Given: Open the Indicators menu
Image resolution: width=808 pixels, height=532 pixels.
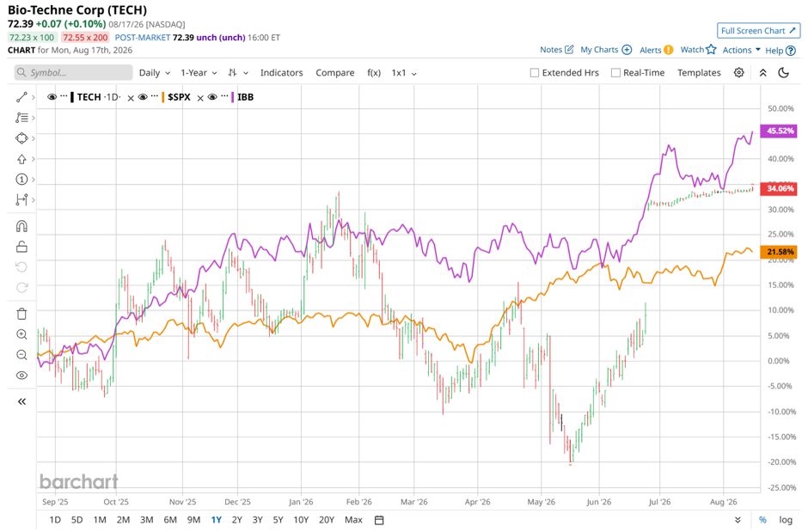Looking at the screenshot, I should (281, 72).
